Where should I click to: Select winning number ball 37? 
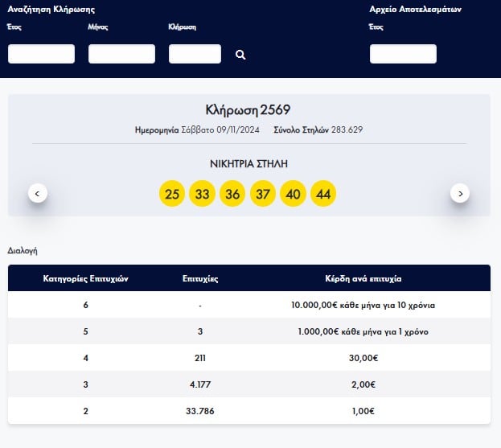(263, 194)
